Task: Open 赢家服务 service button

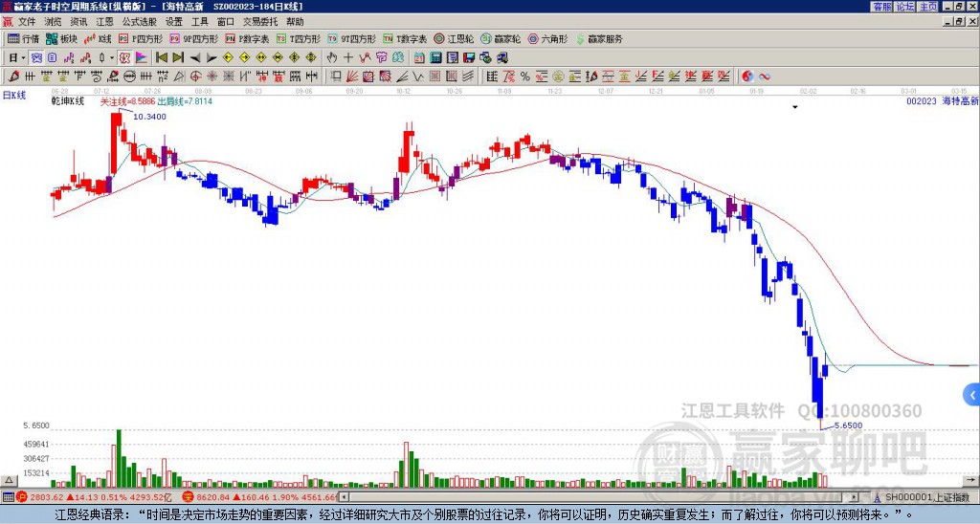Action: [x=599, y=38]
